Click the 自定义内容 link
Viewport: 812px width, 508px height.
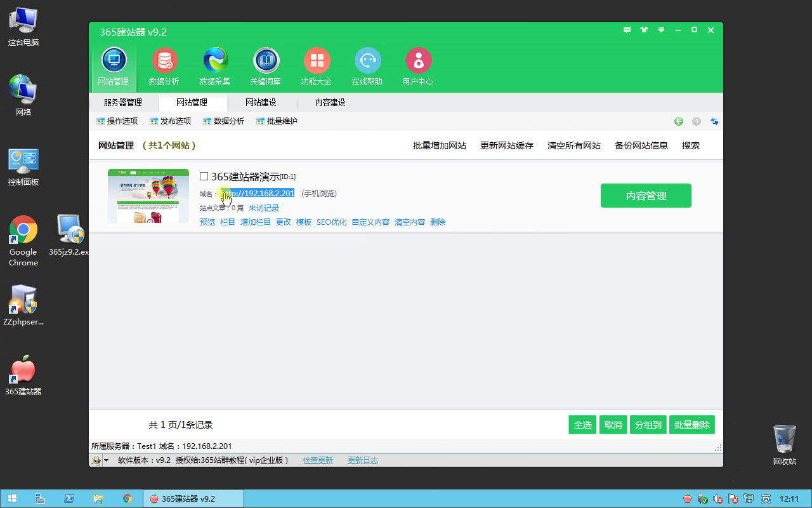click(370, 222)
